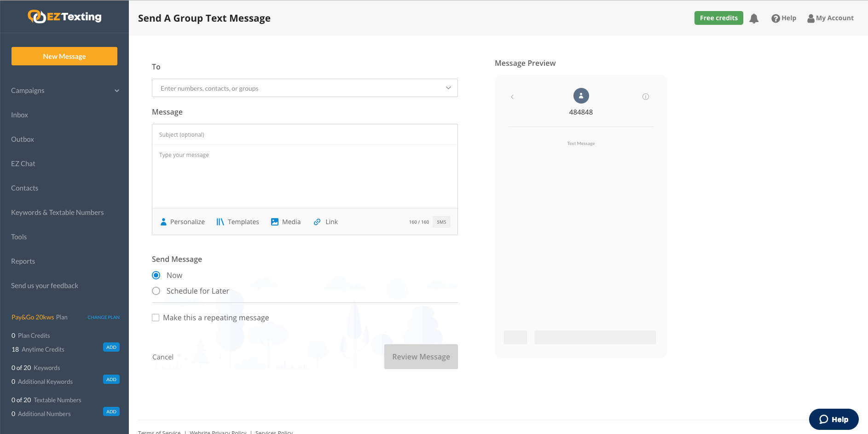Add Anytime Credits with ADD button
868x434 pixels.
(x=111, y=347)
